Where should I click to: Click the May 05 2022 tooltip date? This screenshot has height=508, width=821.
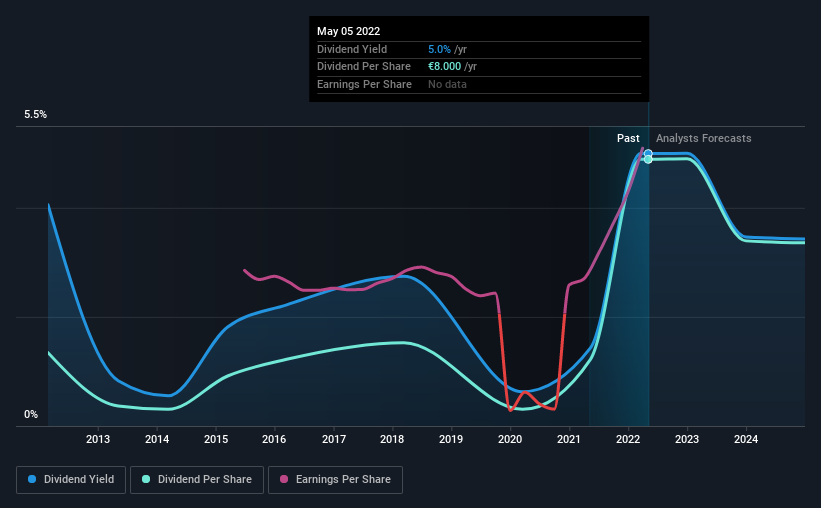point(348,31)
